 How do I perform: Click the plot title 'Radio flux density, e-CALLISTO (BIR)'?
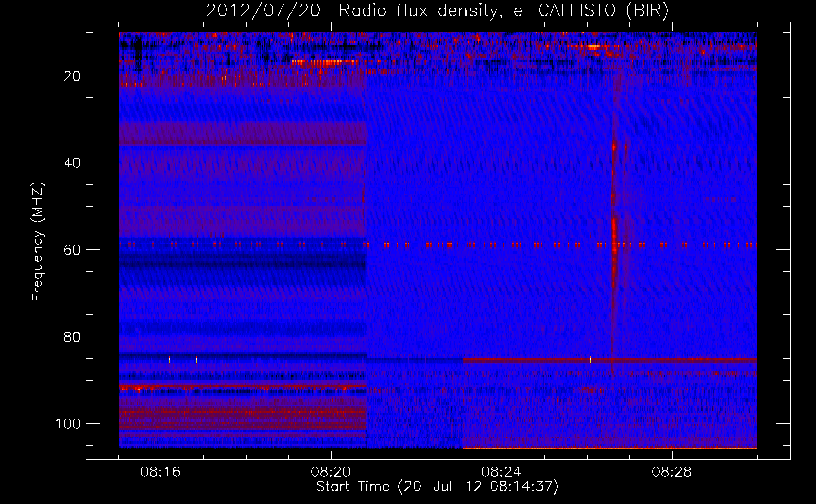coord(504,11)
